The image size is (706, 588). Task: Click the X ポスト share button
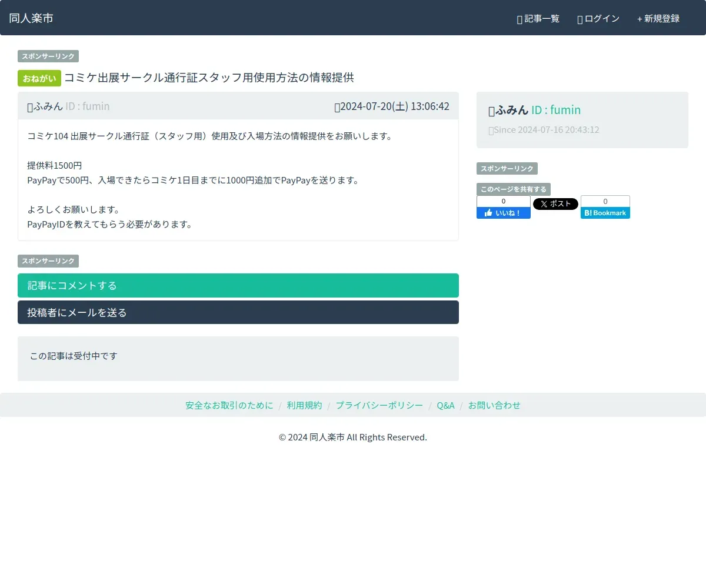(555, 204)
